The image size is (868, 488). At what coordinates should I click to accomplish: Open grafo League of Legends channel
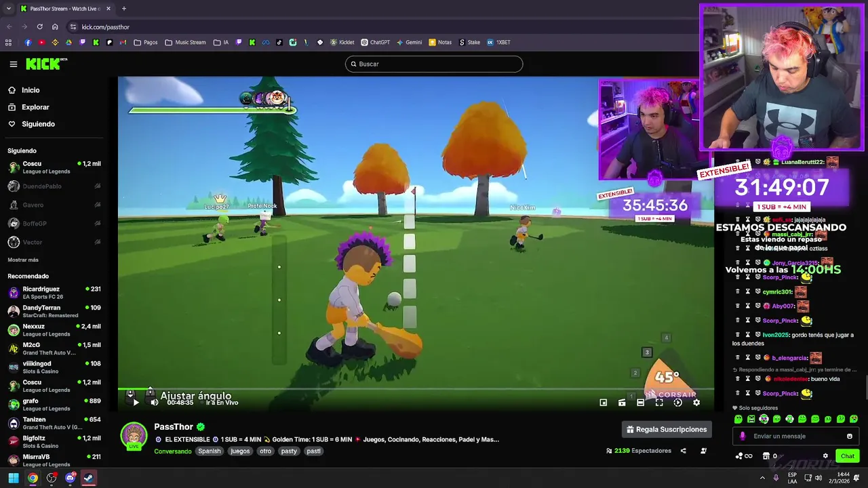click(54, 405)
